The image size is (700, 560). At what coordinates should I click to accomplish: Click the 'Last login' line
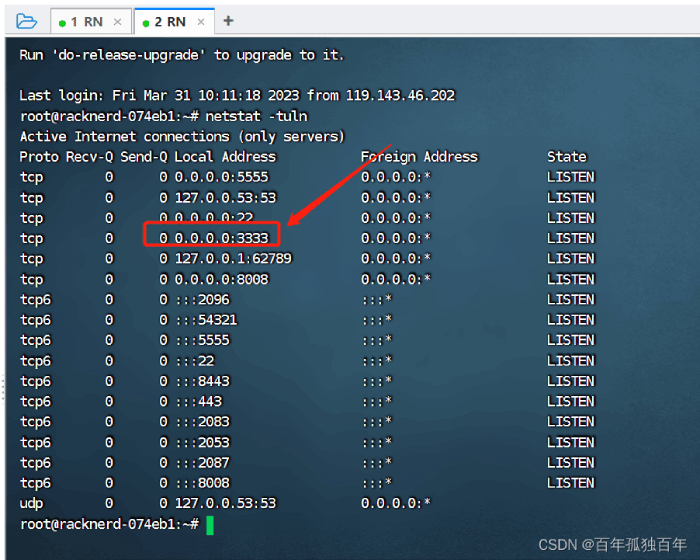tap(237, 95)
